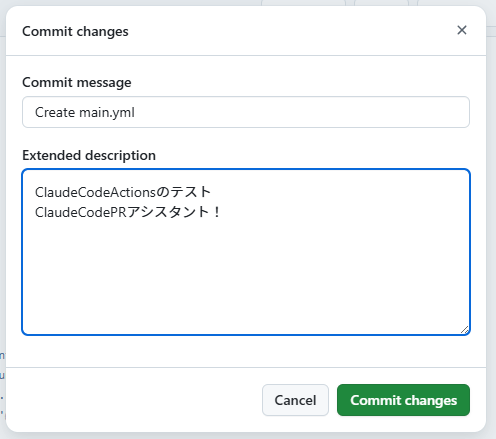The height and width of the screenshot is (439, 496).
Task: Click blank footer area left of Cancel
Action: (133, 400)
